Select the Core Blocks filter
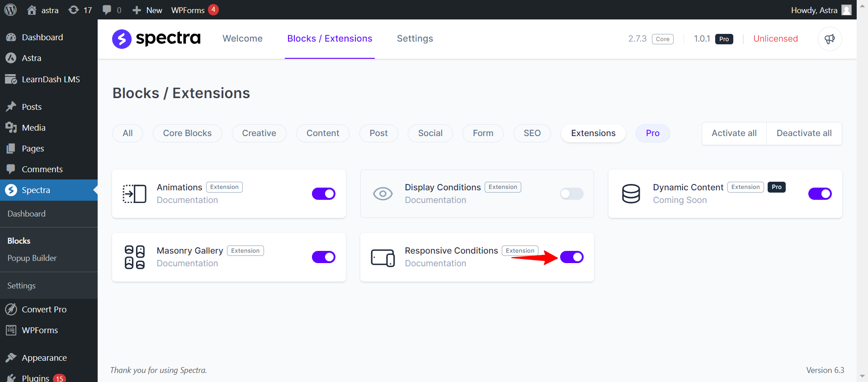Screen dimensions: 868x382 (187, 133)
